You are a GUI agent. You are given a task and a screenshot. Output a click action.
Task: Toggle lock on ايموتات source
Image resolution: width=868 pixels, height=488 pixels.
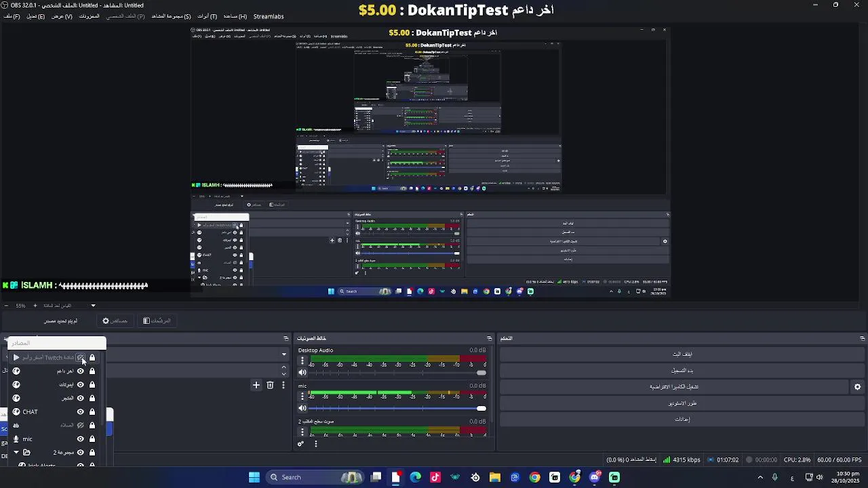[92, 384]
